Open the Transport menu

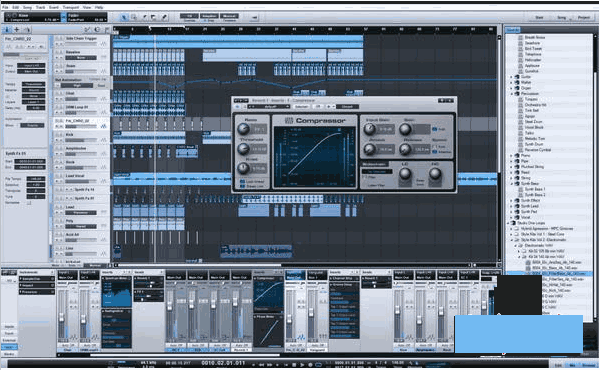coord(71,7)
